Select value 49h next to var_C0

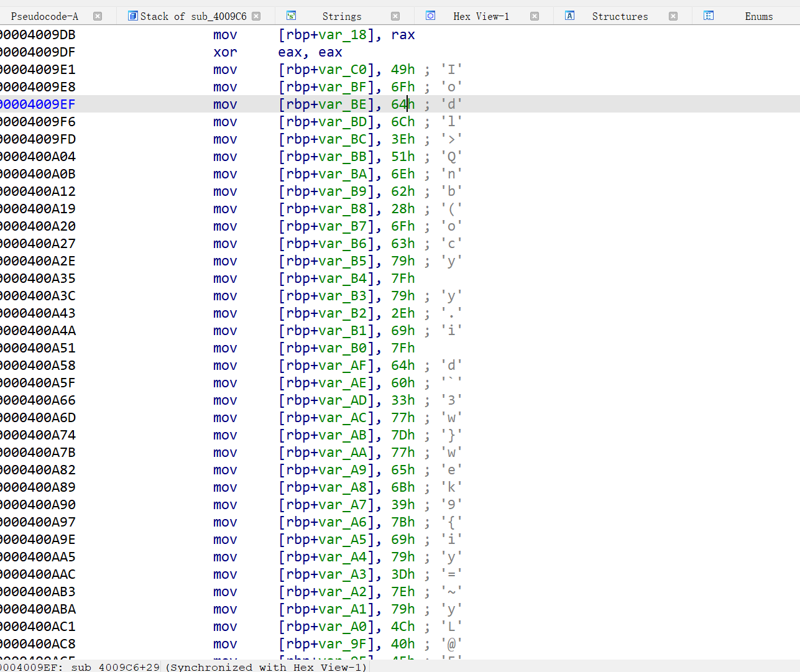tap(403, 70)
